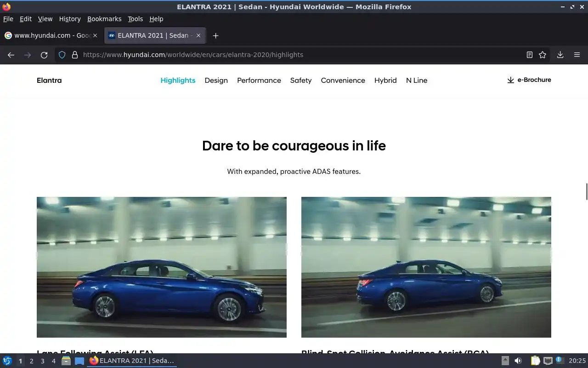
Task: Open the tracking protection shield icon
Action: click(62, 55)
